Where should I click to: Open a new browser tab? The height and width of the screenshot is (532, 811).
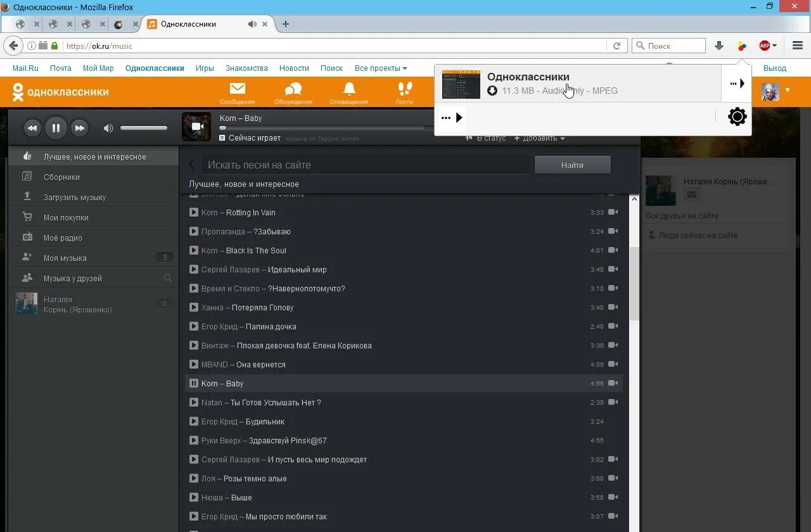pyautogui.click(x=286, y=24)
